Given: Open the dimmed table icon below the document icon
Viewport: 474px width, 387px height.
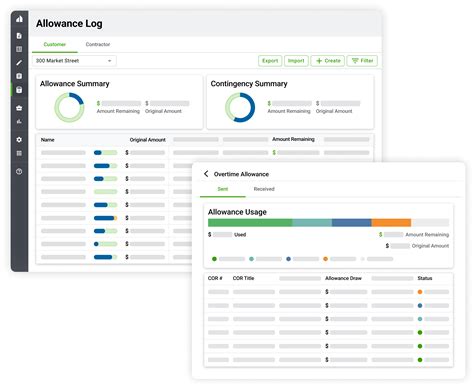Looking at the screenshot, I should [19, 49].
